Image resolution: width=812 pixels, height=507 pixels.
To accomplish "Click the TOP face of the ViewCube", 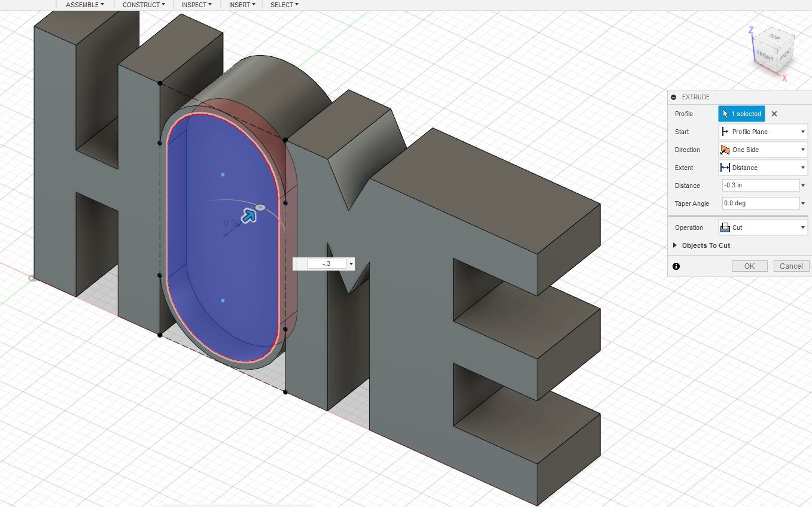I will point(774,37).
